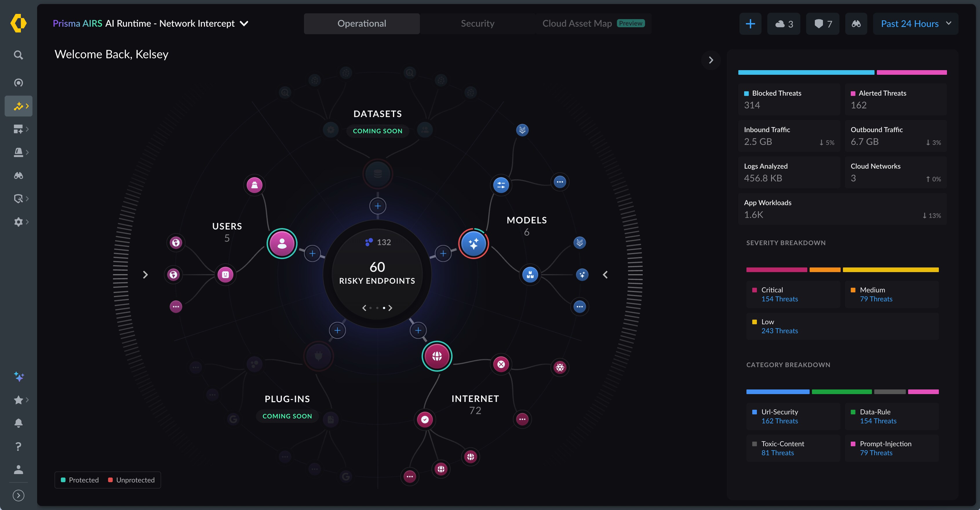Toggle the Protected legend filter
Image resolution: width=980 pixels, height=510 pixels.
[x=80, y=480]
